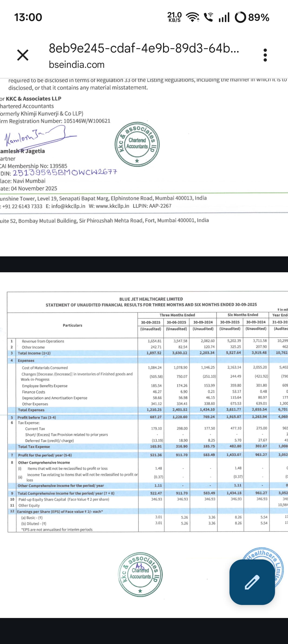Tap the info@kkcllp.in email address
The height and width of the screenshot is (644, 288).
(x=68, y=206)
